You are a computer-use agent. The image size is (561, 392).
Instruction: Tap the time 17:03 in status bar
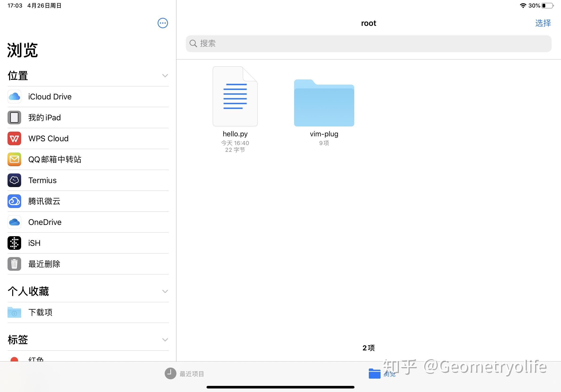coord(15,6)
